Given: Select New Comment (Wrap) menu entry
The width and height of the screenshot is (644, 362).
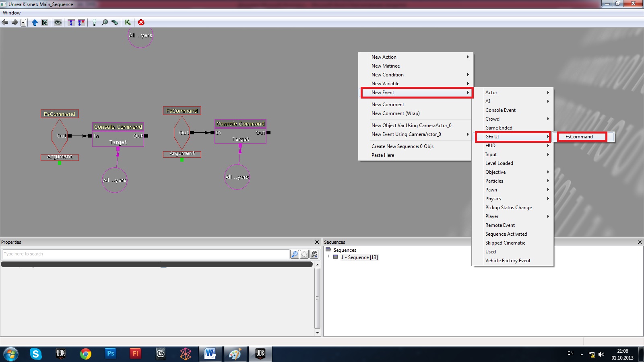Looking at the screenshot, I should click(416, 113).
